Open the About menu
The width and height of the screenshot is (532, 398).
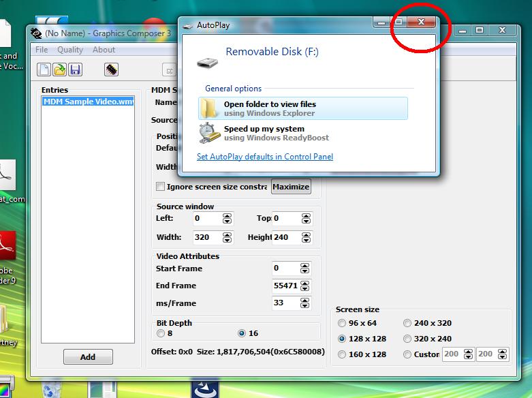coord(104,50)
